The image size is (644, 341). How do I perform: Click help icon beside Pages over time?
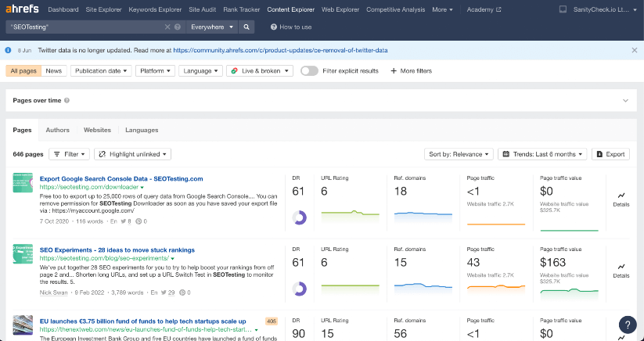(x=67, y=101)
